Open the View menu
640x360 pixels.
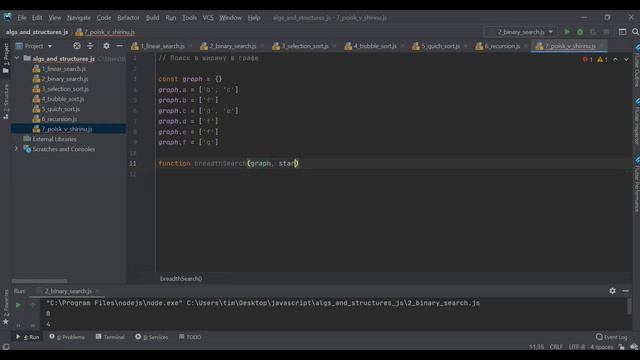click(x=55, y=18)
